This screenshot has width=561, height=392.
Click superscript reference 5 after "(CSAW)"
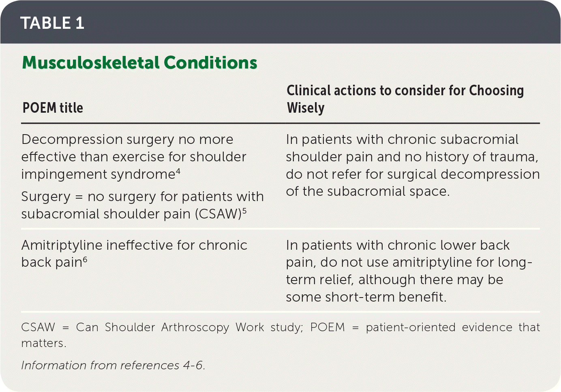(x=244, y=211)
